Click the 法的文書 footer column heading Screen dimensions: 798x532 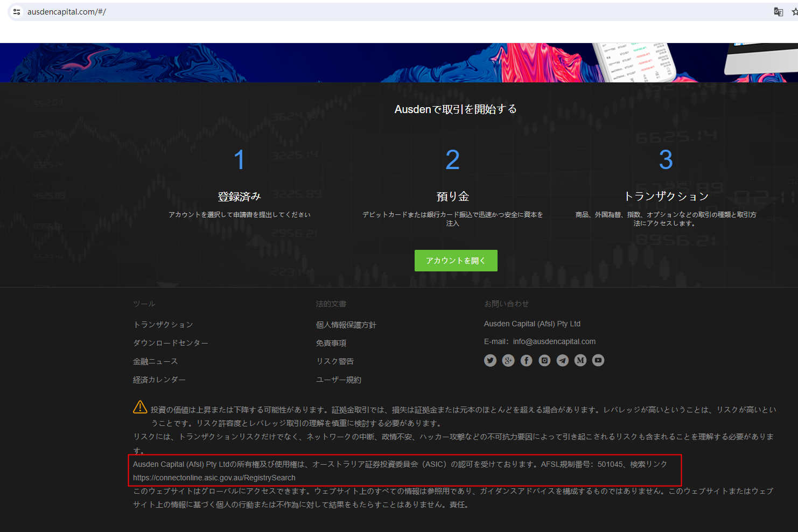click(331, 304)
